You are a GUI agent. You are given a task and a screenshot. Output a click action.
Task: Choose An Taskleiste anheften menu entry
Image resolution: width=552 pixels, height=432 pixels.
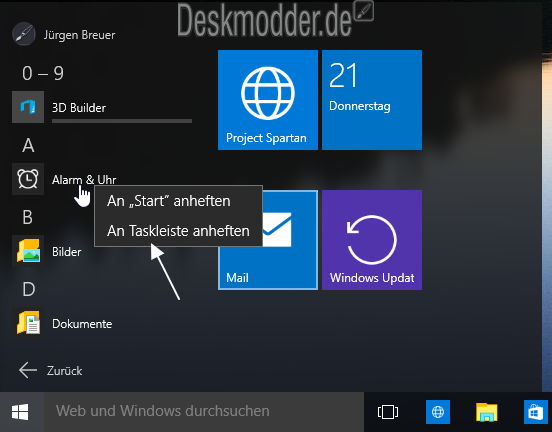point(178,231)
